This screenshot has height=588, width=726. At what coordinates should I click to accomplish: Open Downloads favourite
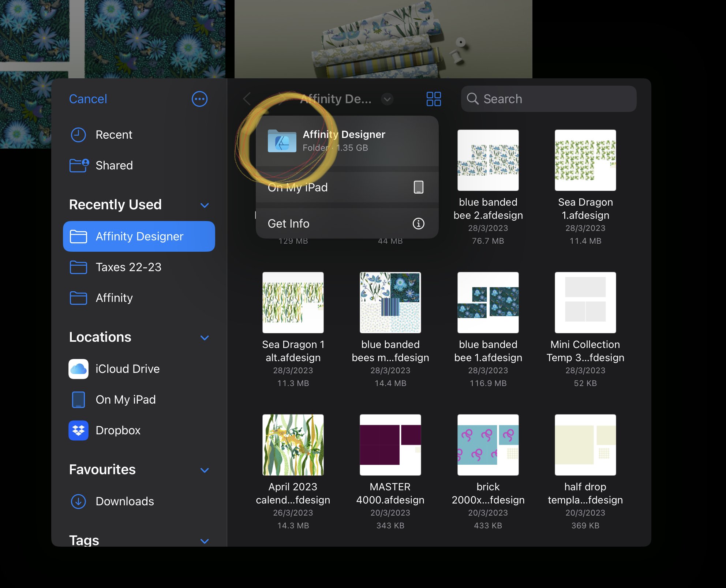click(x=139, y=501)
